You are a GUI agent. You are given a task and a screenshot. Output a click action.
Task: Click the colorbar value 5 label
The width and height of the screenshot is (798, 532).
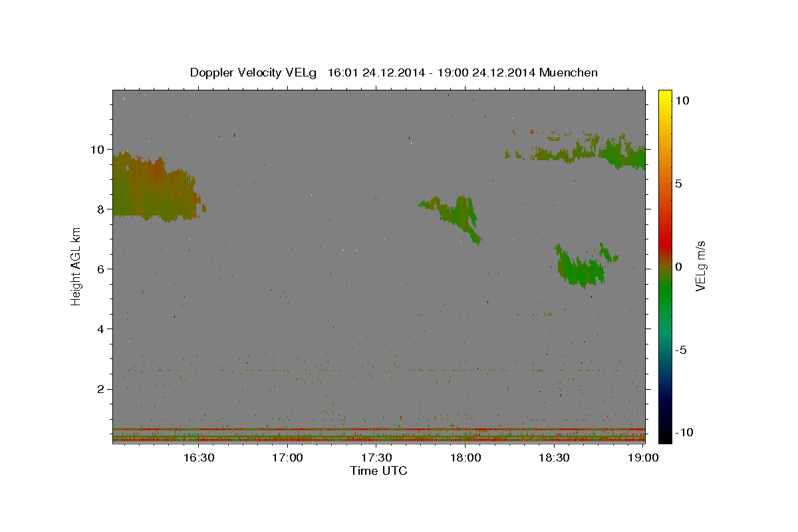(x=678, y=184)
